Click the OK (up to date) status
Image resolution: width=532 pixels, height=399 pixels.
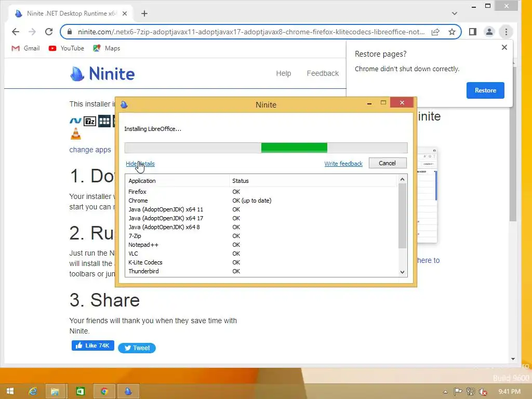coord(252,201)
